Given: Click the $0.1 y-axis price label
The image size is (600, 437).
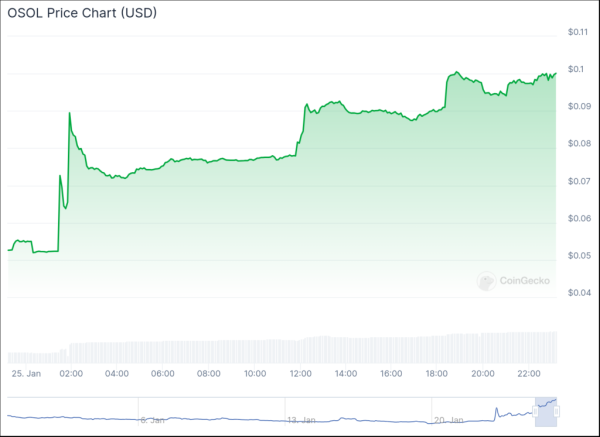Looking at the screenshot, I should click(x=574, y=69).
